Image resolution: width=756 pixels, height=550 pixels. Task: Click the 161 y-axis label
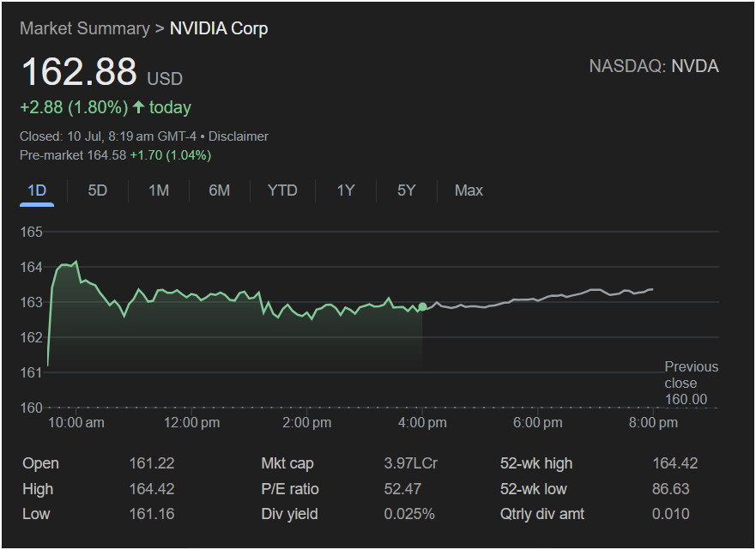point(32,372)
